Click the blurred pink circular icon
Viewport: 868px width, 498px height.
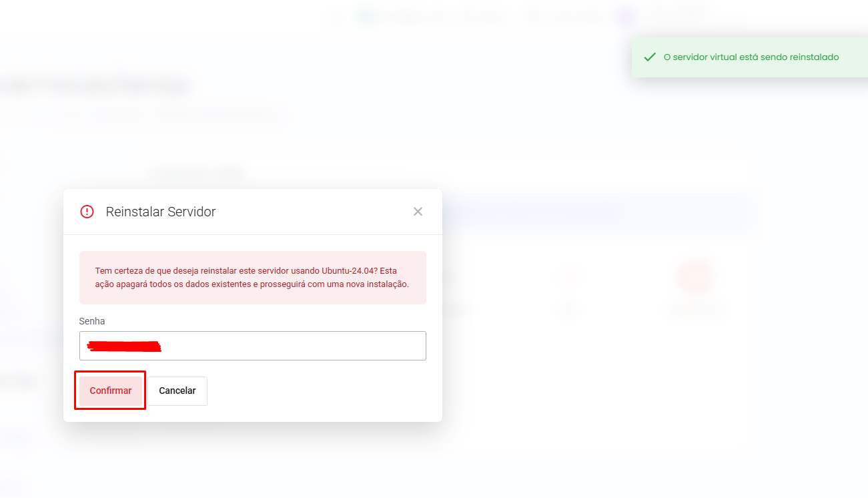(569, 276)
